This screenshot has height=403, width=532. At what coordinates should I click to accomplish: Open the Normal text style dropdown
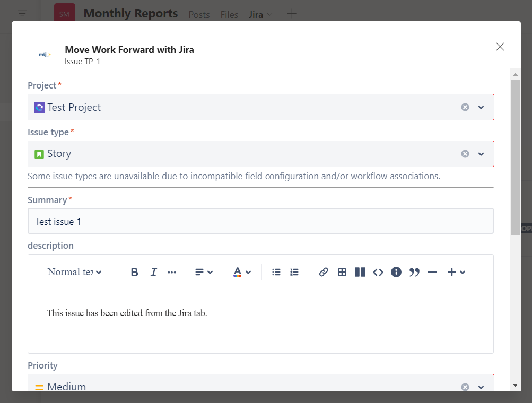click(75, 272)
